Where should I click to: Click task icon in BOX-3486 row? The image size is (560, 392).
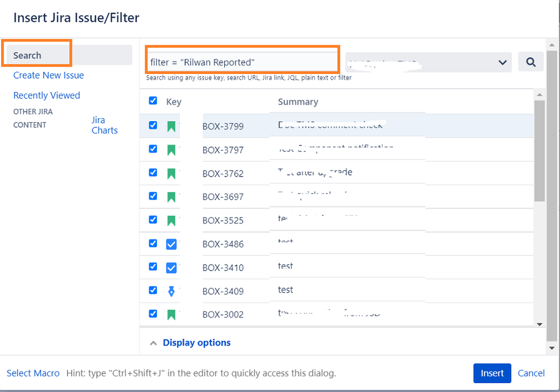[x=172, y=244]
